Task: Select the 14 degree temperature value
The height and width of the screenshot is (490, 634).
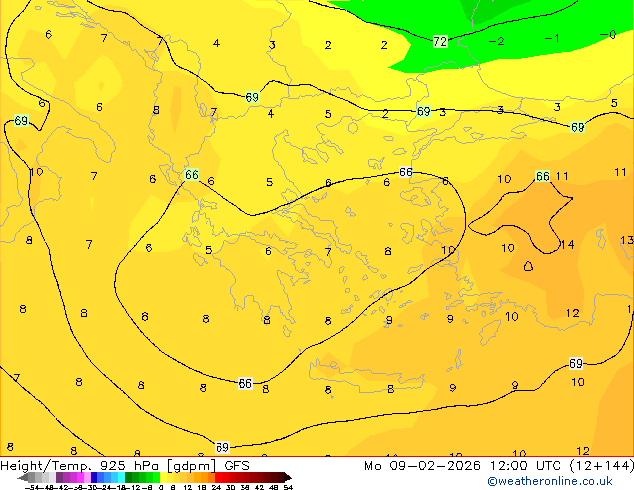Action: pos(567,245)
